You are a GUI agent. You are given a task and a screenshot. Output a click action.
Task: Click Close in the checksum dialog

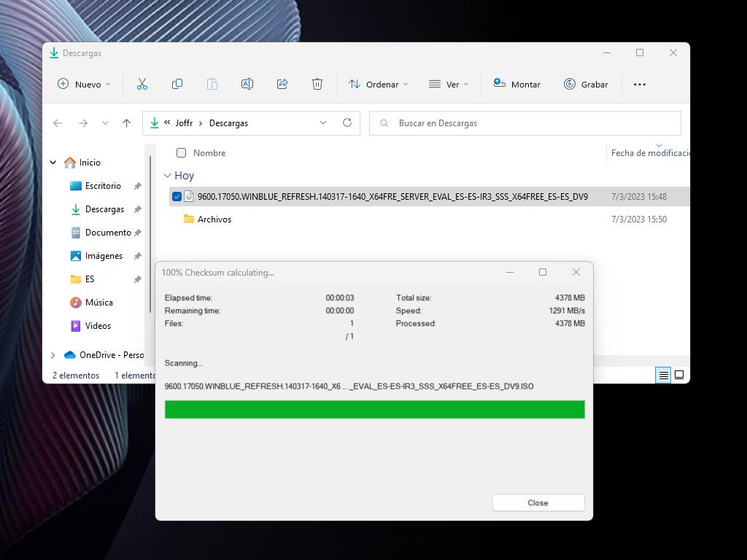pyautogui.click(x=538, y=503)
